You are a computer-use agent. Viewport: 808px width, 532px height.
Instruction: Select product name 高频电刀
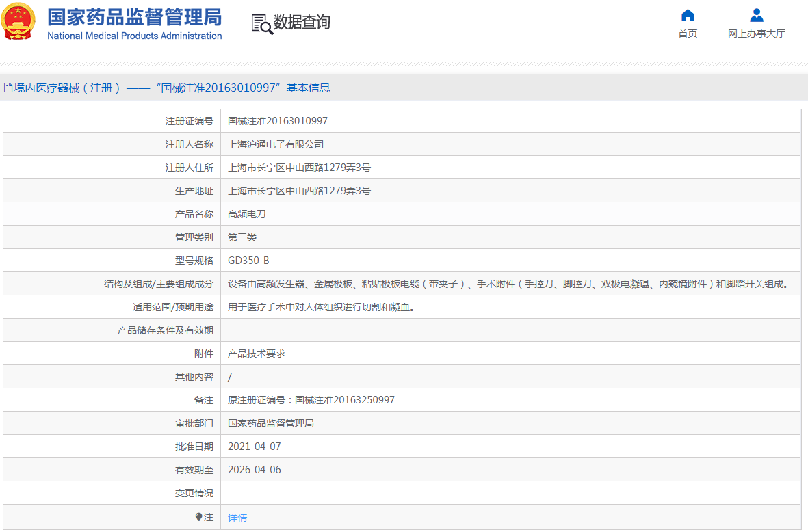pos(247,214)
